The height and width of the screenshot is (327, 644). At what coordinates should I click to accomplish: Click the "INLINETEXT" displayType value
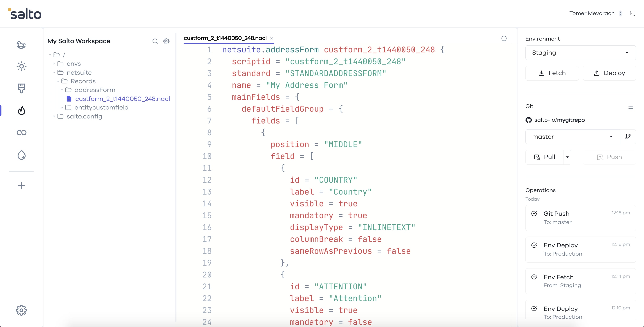click(x=386, y=227)
